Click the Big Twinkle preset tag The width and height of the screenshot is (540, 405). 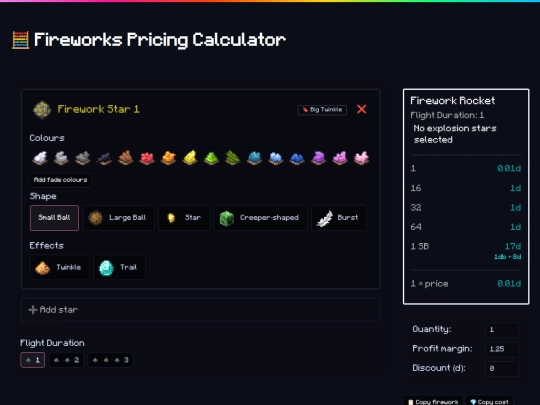(x=322, y=110)
